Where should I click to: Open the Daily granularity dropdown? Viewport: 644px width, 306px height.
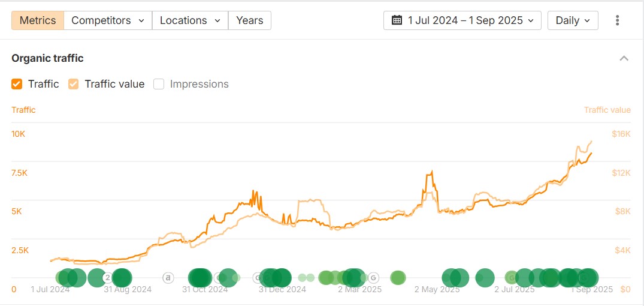[x=573, y=20]
